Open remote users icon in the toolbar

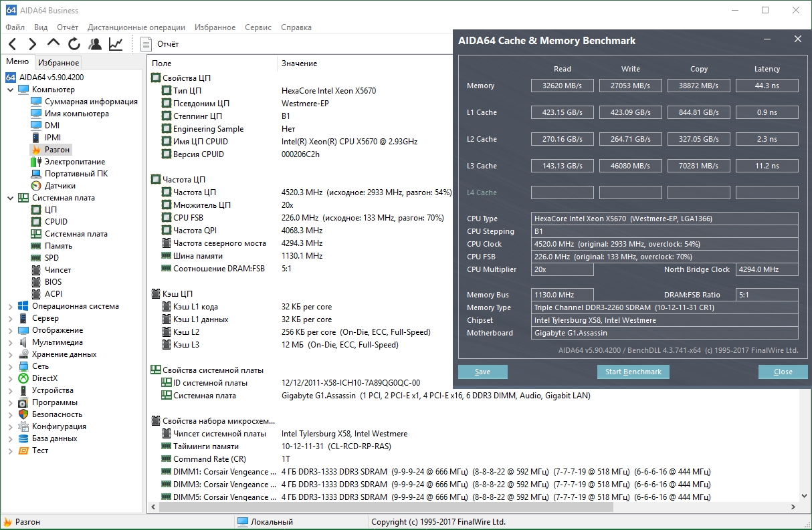(x=95, y=44)
